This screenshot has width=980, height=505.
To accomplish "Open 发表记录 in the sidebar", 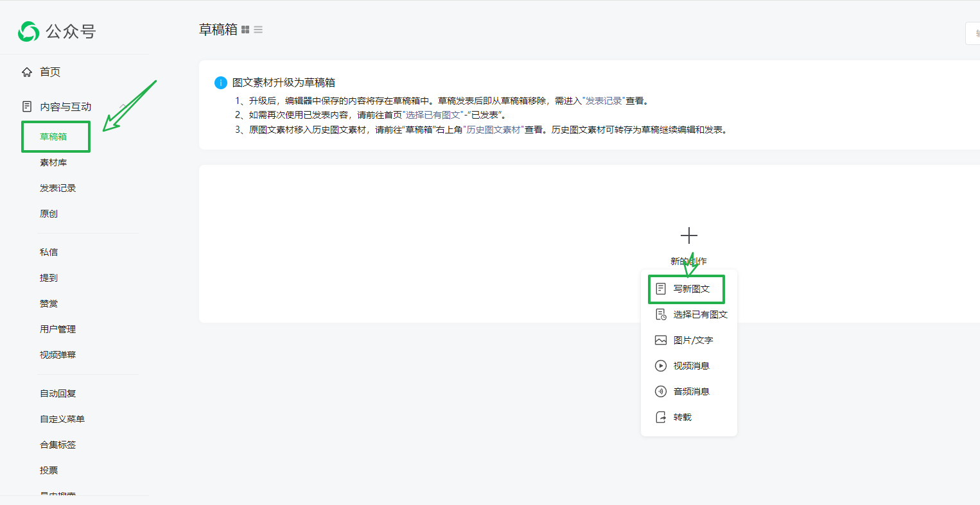I will coord(58,188).
